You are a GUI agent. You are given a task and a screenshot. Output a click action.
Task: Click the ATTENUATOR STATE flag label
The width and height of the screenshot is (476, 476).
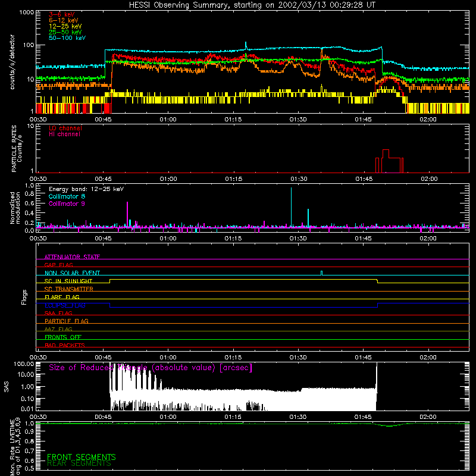pyautogui.click(x=72, y=257)
